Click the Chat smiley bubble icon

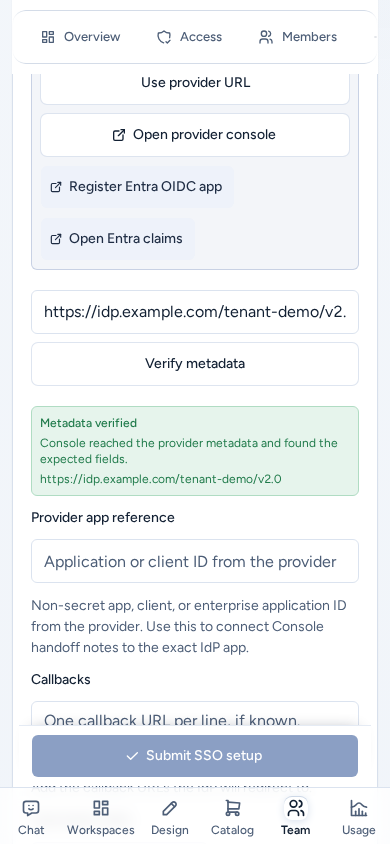click(x=31, y=808)
